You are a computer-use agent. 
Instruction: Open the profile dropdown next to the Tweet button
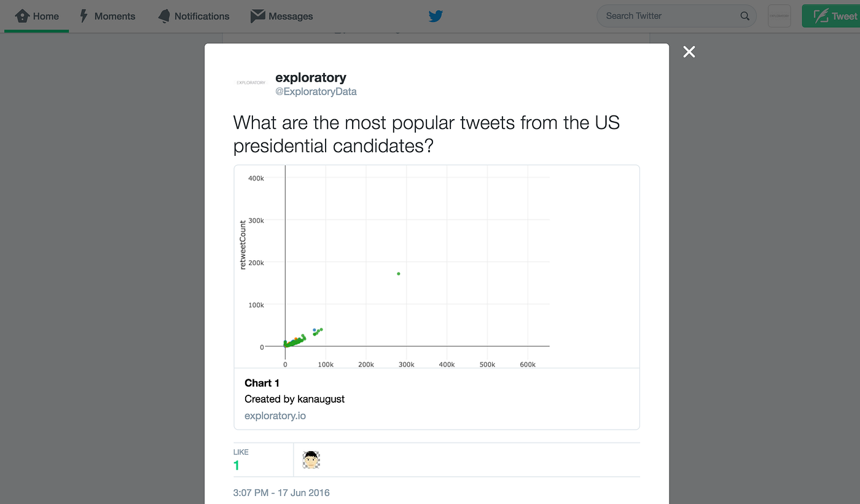pyautogui.click(x=779, y=15)
